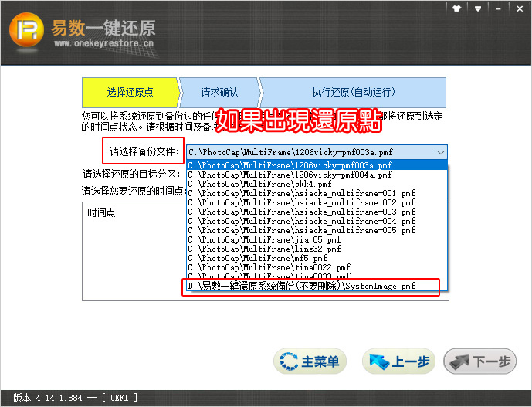Click the 请选择还原的目标分区 label

(x=131, y=175)
